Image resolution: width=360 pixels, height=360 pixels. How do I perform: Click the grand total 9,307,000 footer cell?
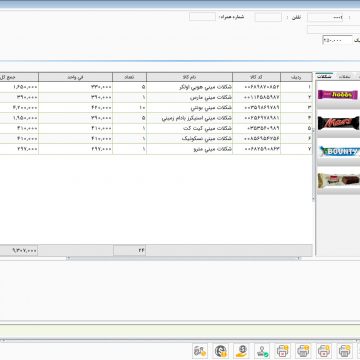click(x=19, y=250)
